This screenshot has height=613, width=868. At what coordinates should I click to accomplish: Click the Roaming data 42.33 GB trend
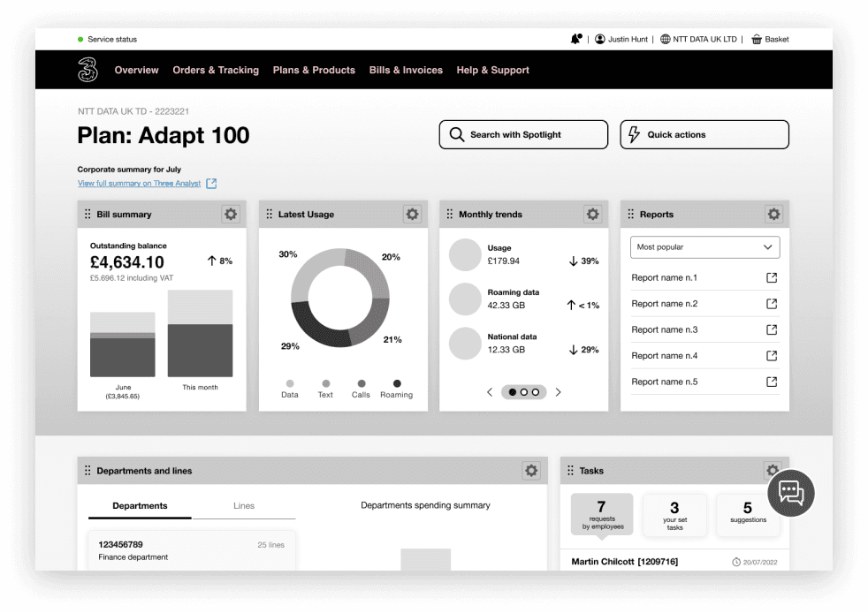[523, 299]
